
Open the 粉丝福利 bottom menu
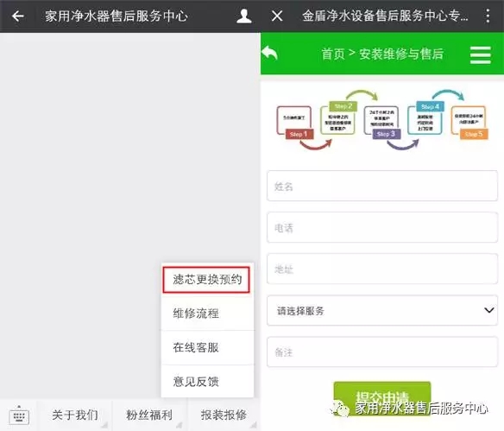coord(149,415)
